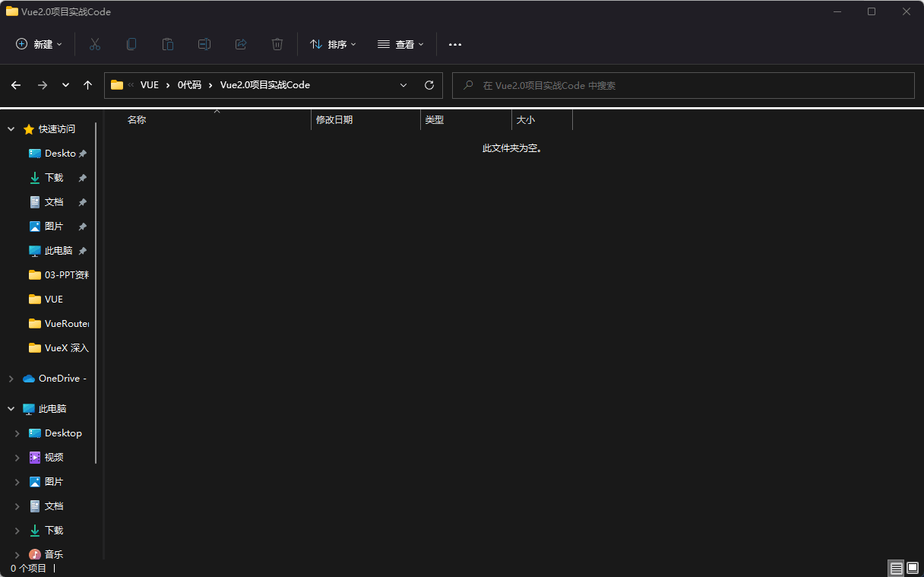Open the VueX 深入 folder in sidebar
This screenshot has width=924, height=577.
click(66, 348)
